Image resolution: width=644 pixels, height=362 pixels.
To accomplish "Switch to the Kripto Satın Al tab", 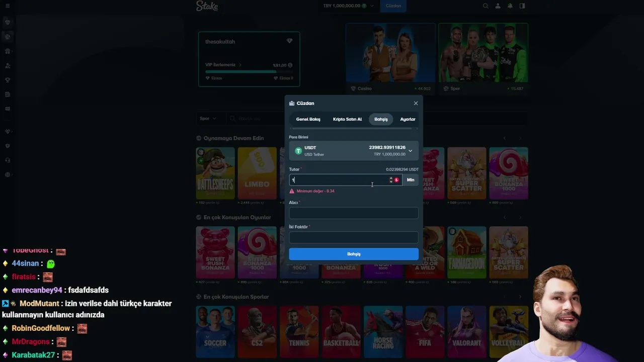I will (347, 119).
